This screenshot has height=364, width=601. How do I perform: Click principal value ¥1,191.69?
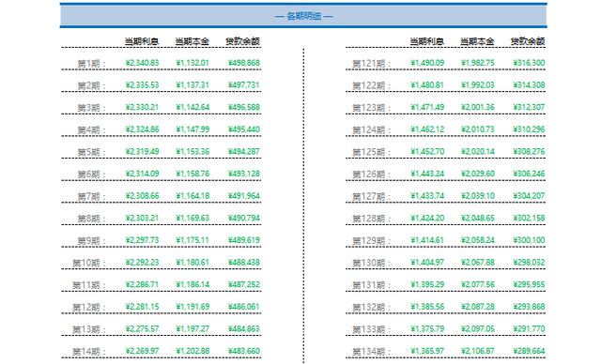tap(193, 307)
